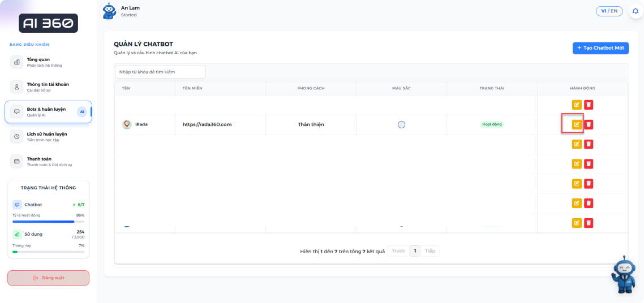Click the Đăng xuất logout button
Image resolution: width=644 pixels, height=303 pixels.
pyautogui.click(x=48, y=278)
